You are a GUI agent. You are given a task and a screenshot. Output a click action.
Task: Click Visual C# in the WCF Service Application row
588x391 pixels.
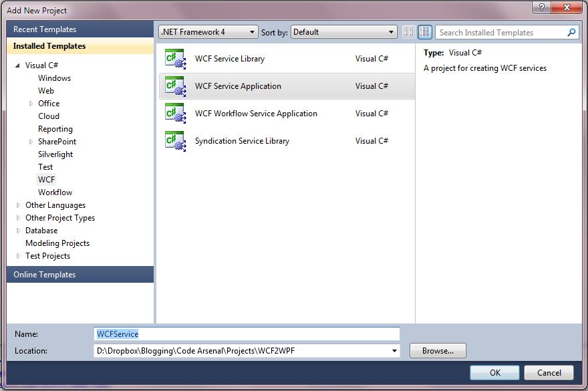coord(372,86)
